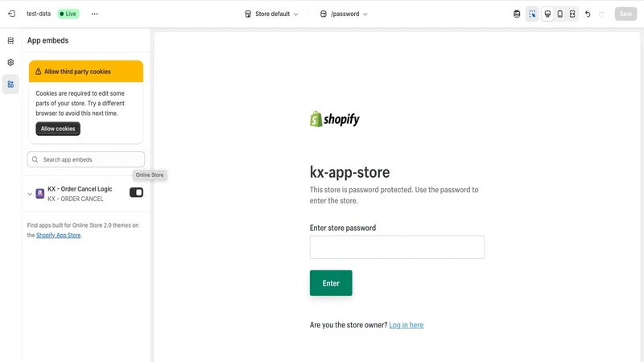Click the store password input field

pyautogui.click(x=397, y=247)
